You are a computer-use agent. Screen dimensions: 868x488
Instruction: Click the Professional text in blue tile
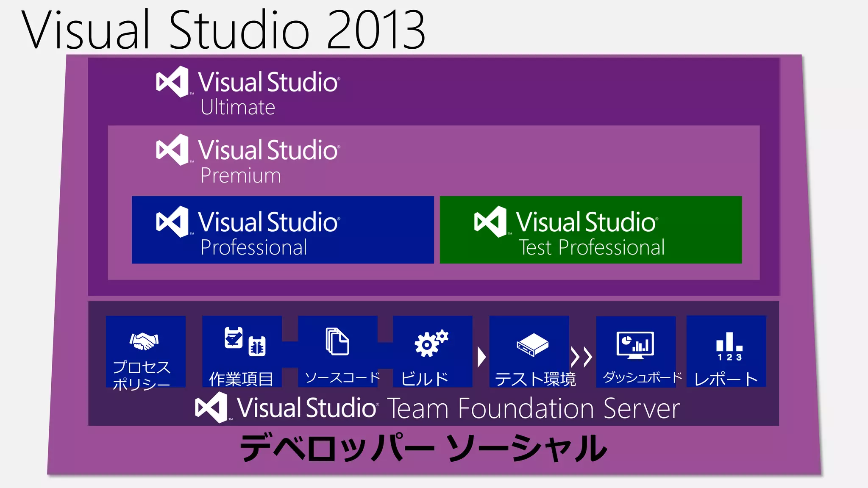[x=253, y=247]
